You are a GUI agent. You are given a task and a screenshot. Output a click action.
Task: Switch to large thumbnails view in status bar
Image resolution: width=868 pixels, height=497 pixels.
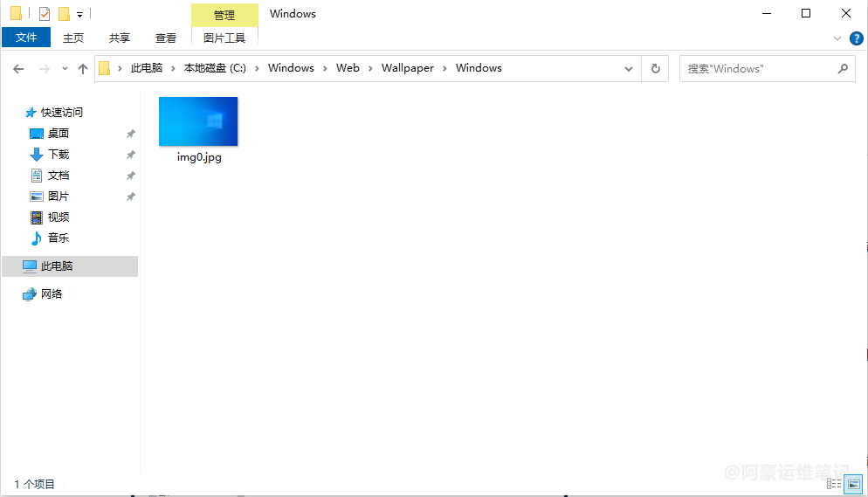tap(854, 484)
